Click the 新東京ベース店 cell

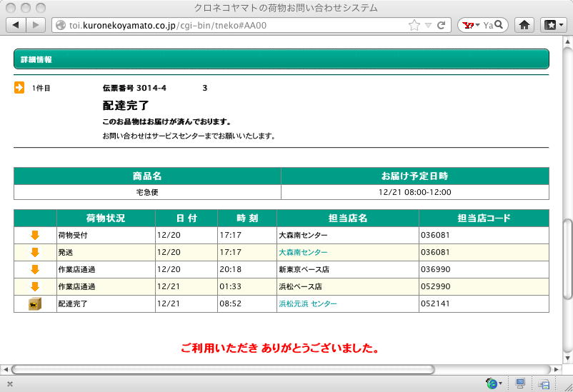tap(347, 269)
